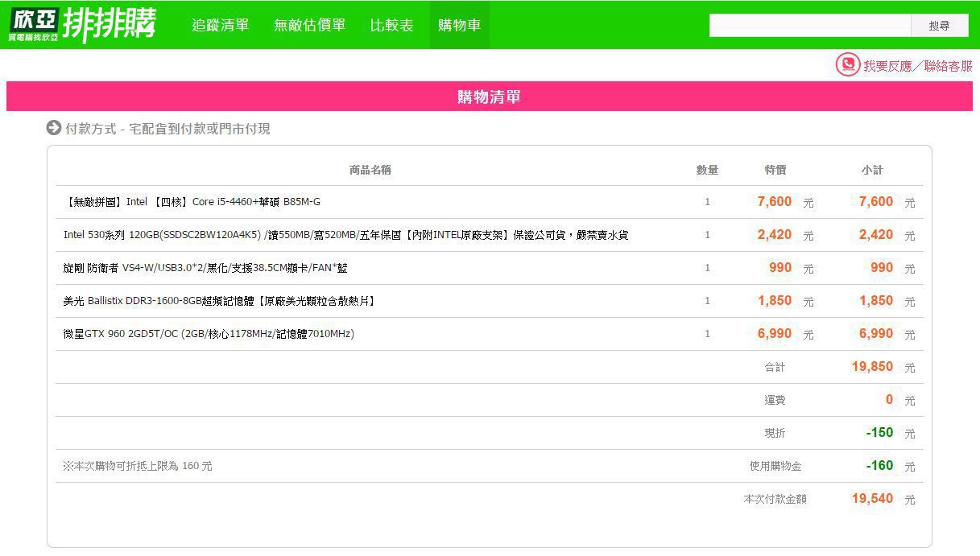Viewport: 980px width, 556px height.
Task: Open the 無敵估價單 menu item
Action: 310,25
